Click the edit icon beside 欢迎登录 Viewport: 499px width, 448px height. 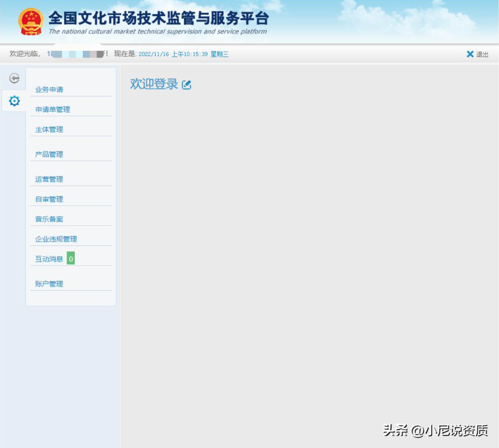187,85
